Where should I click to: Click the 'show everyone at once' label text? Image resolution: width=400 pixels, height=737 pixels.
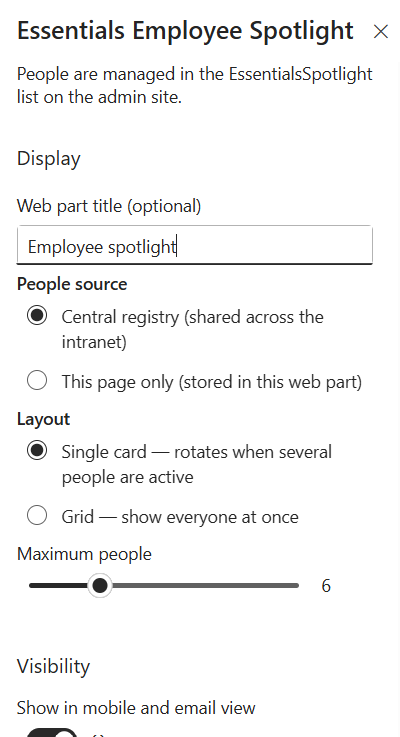pyautogui.click(x=210, y=517)
